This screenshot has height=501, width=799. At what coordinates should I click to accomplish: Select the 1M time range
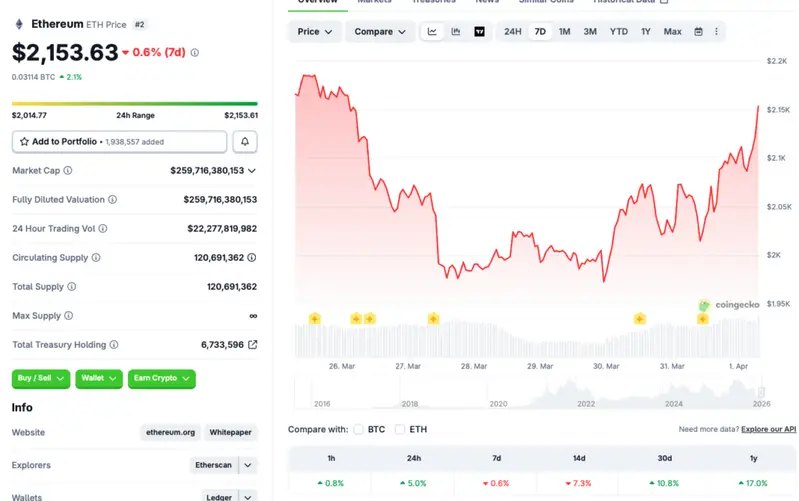click(565, 32)
